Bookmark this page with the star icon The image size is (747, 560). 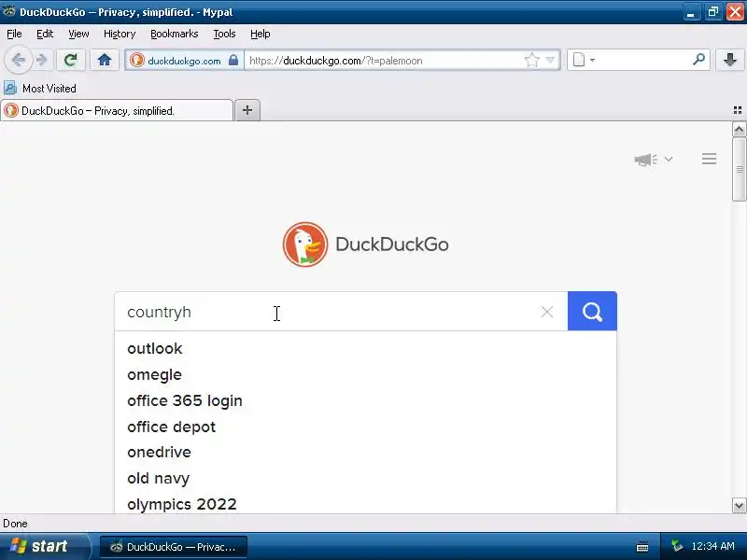coord(531,61)
